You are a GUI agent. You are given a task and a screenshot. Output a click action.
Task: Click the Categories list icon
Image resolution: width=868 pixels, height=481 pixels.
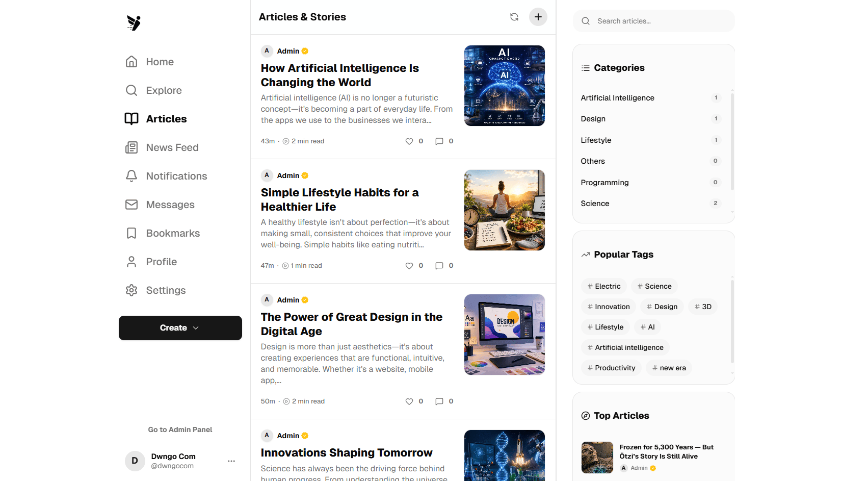(x=586, y=68)
